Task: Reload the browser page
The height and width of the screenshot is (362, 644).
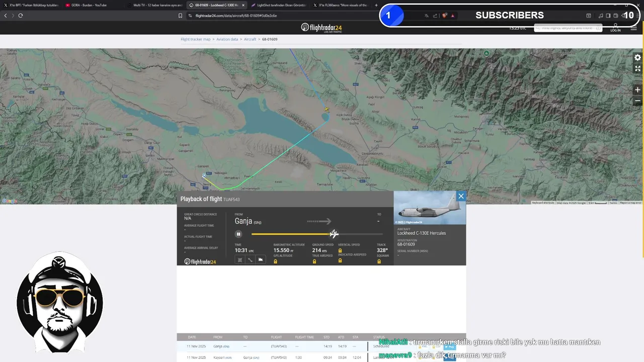Action: click(21, 16)
